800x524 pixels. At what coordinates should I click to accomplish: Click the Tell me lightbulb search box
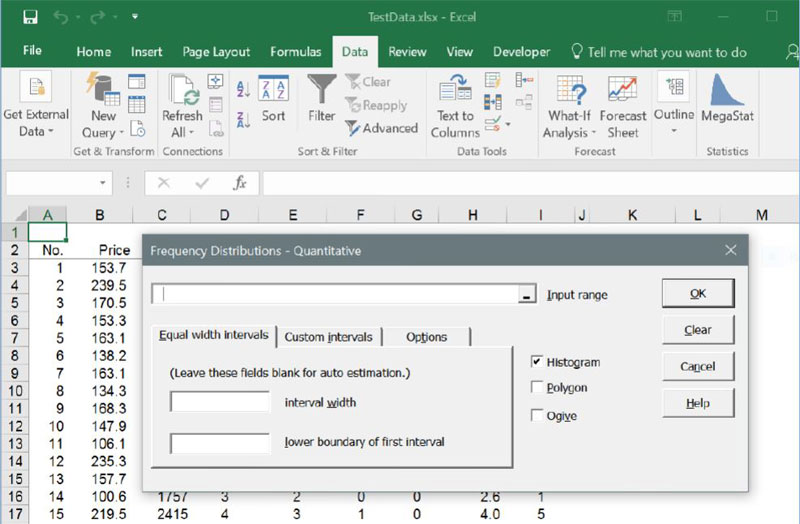tap(659, 52)
